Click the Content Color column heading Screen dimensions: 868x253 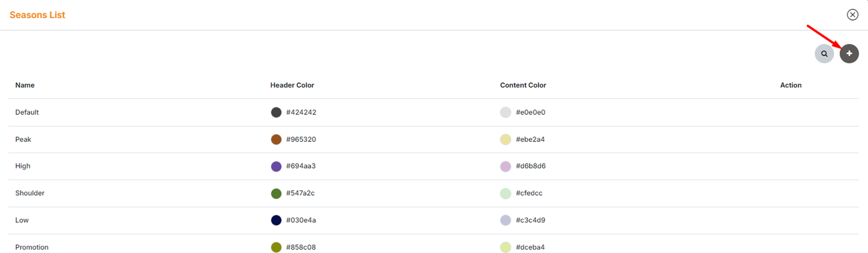[523, 85]
